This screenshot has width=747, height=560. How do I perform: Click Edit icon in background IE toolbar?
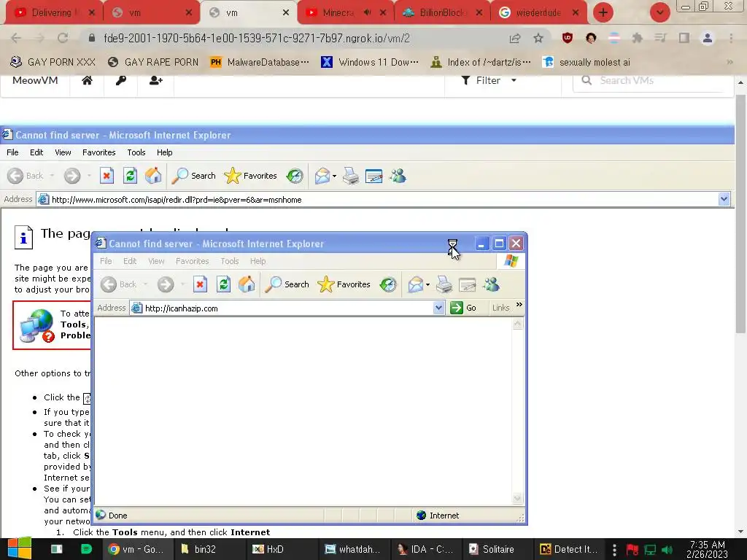point(374,176)
